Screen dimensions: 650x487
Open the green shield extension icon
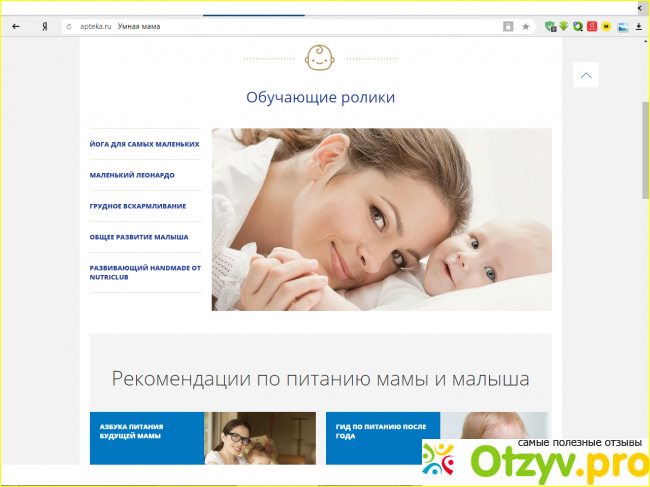pyautogui.click(x=550, y=27)
